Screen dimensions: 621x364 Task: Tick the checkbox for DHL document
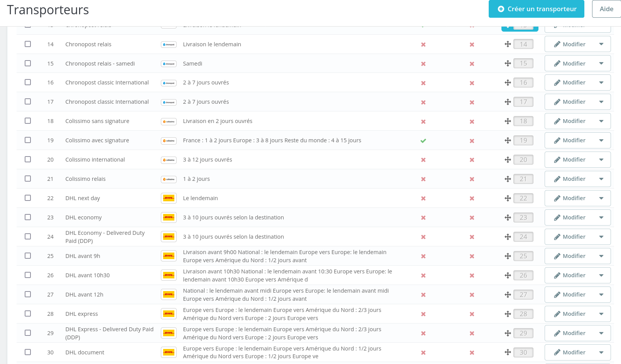[x=28, y=352]
